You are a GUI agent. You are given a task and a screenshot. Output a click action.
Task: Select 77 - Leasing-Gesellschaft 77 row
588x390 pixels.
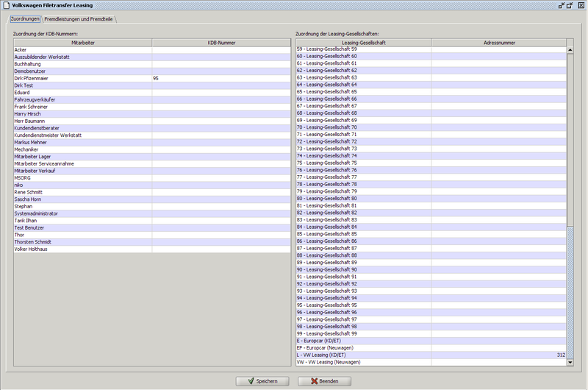431,177
